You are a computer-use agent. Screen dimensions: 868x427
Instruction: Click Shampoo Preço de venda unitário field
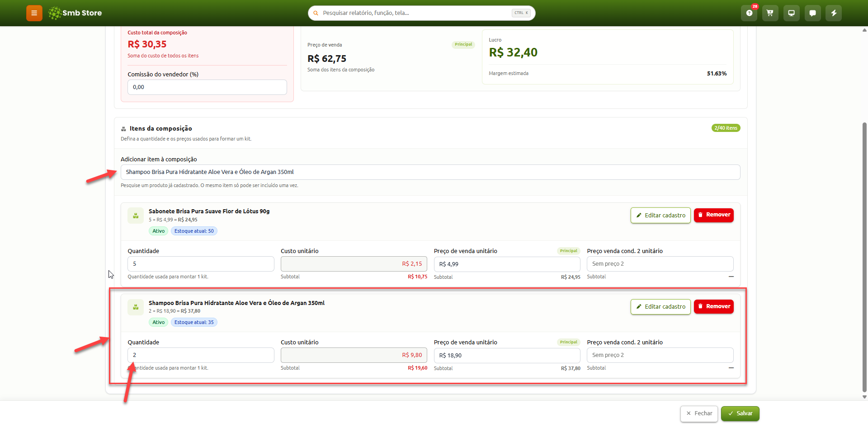507,356
